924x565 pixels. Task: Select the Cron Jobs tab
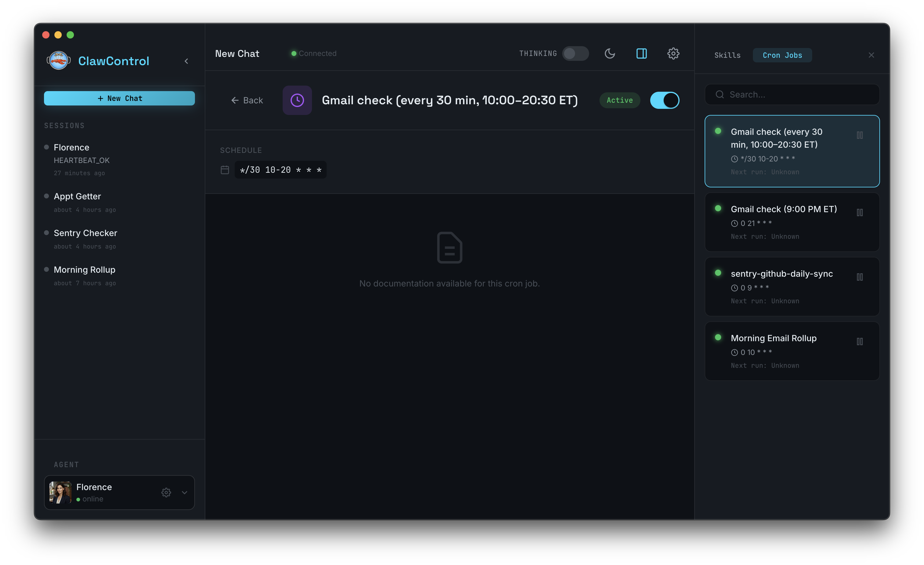tap(782, 55)
